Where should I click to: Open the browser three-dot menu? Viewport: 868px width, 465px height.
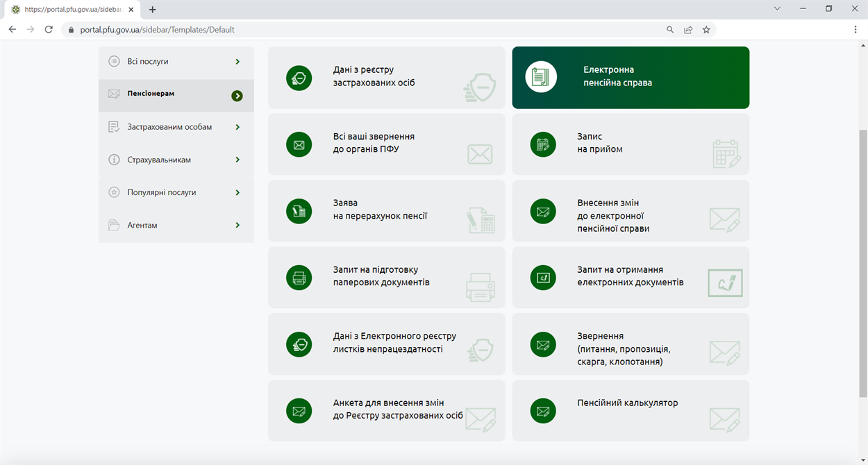point(856,30)
